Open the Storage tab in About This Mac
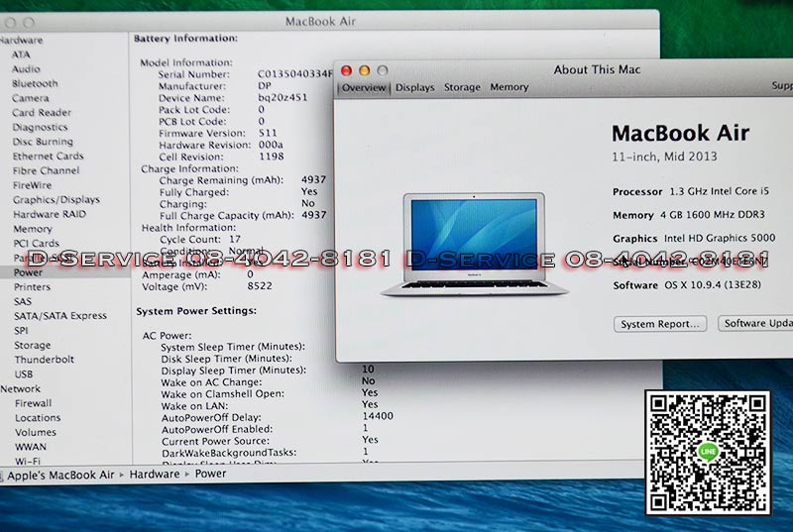The height and width of the screenshot is (532, 793). [x=462, y=87]
